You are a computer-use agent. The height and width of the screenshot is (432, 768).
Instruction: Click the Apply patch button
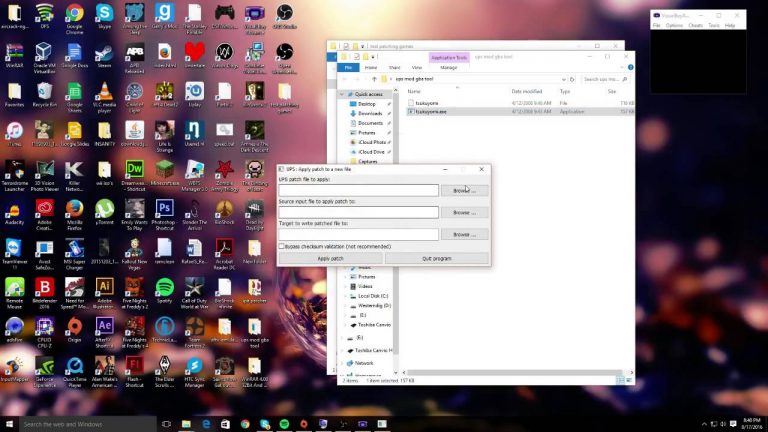[330, 258]
